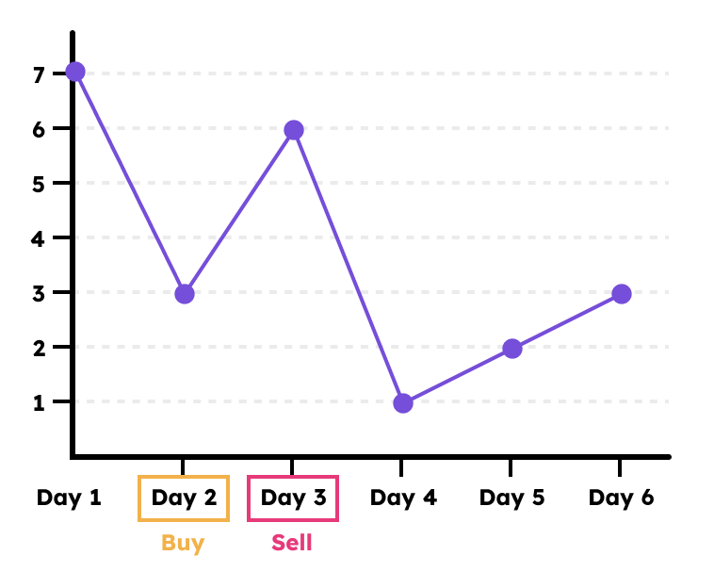
Task: Select the Day 4 axis label
Action: pyautogui.click(x=403, y=498)
